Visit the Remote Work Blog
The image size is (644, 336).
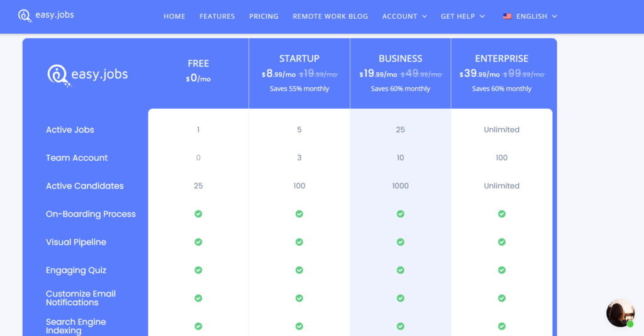tap(330, 16)
